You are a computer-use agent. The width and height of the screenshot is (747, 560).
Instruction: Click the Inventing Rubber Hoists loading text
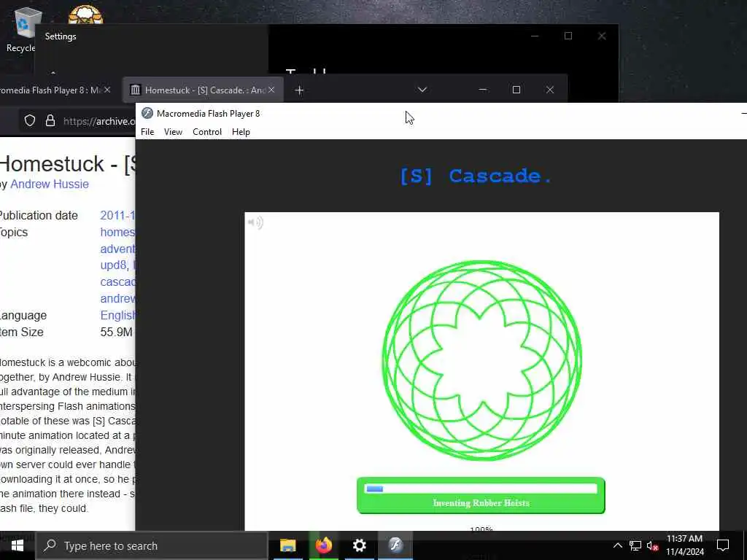[x=481, y=503]
